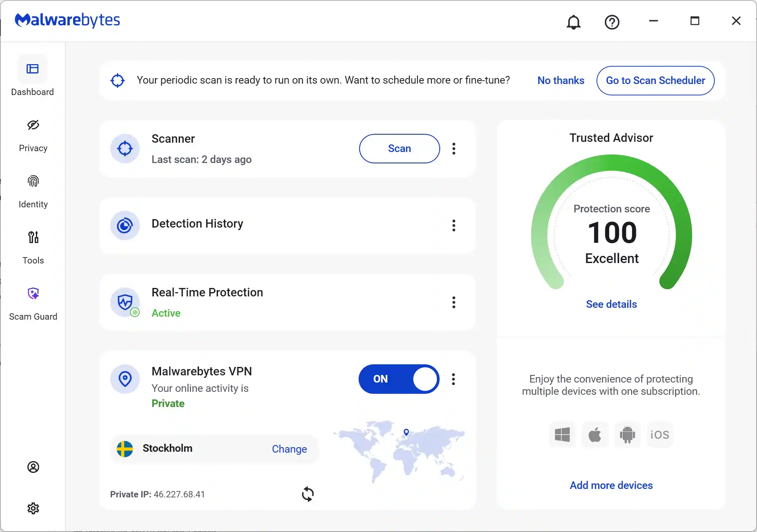Open Scam Guard from the sidebar
The image size is (757, 532).
pos(33,304)
